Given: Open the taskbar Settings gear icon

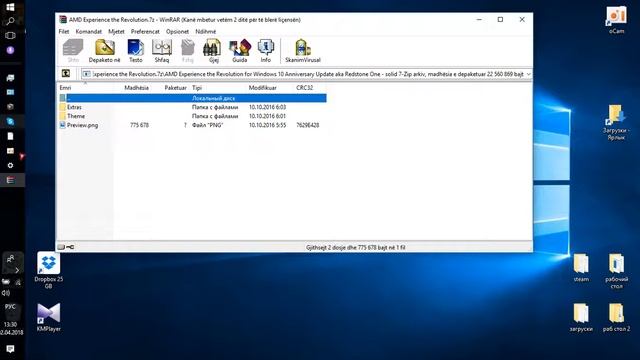Looking at the screenshot, I should pos(11,165).
